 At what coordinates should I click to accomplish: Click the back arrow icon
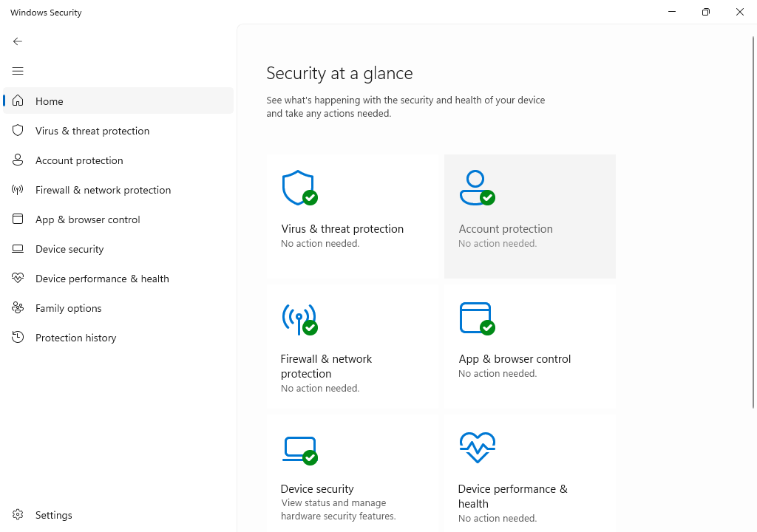coord(18,41)
